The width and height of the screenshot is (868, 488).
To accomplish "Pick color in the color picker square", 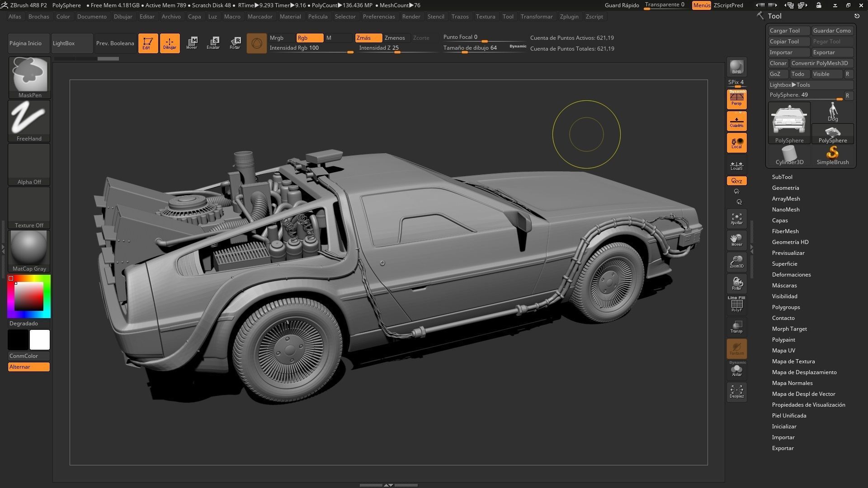I will (x=29, y=296).
